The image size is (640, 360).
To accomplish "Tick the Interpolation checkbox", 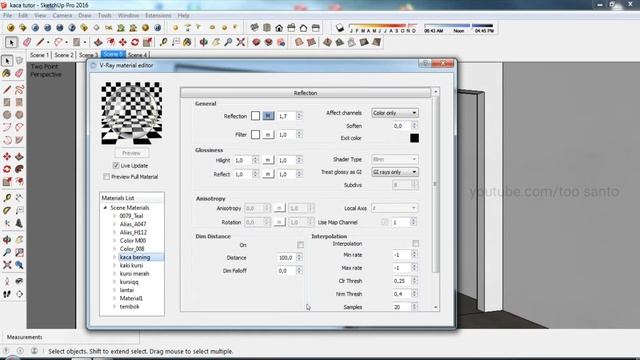I will [416, 244].
